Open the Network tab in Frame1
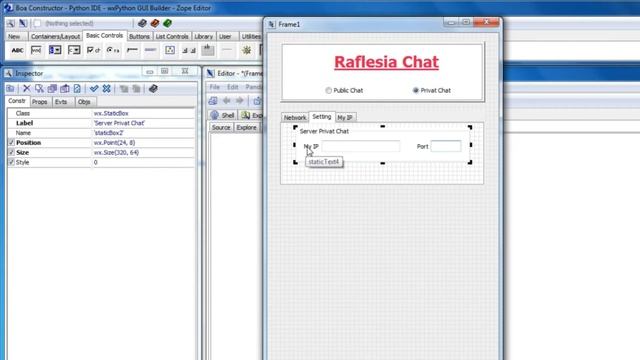Screen dimensions: 640x360 coord(295,118)
